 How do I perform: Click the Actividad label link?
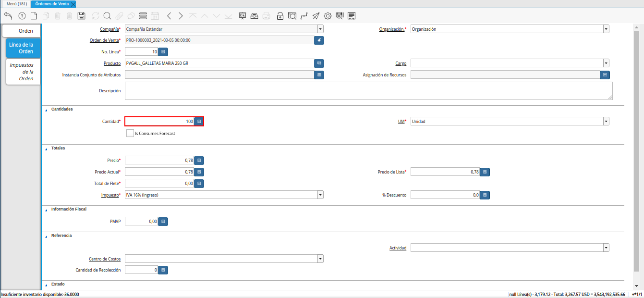(x=398, y=248)
